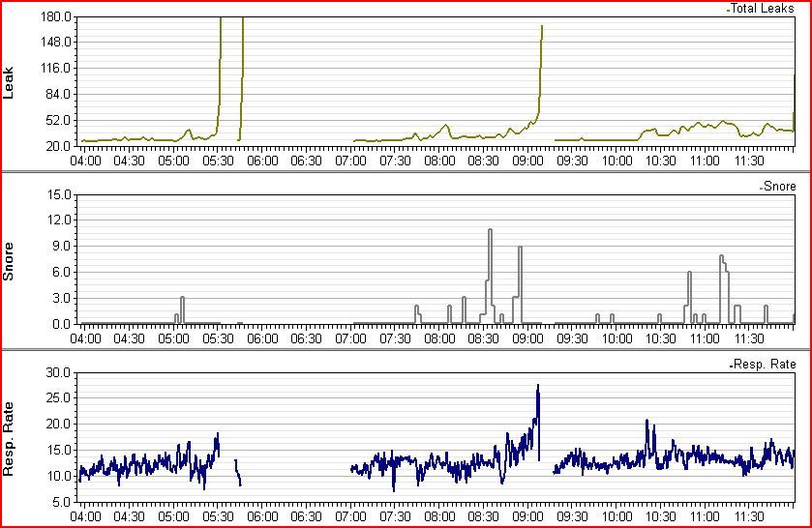Click 04:30 on the Resp. Rate time axis
812x528 pixels.
point(129,516)
